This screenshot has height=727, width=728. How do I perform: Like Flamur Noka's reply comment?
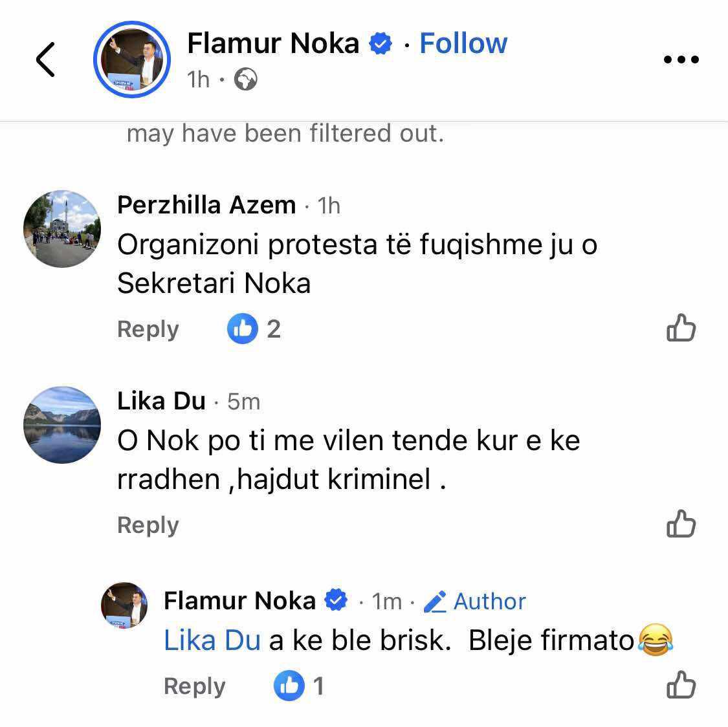click(x=681, y=685)
